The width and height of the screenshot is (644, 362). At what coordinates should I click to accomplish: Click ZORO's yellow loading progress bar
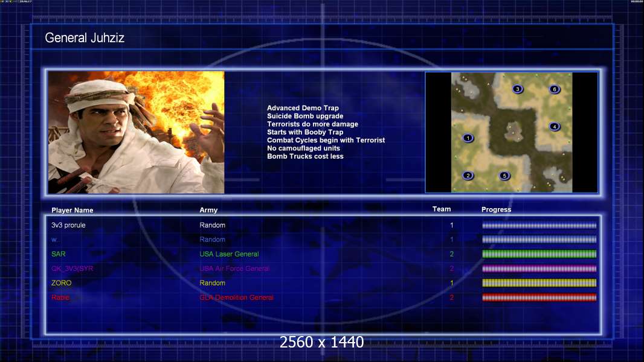point(539,283)
